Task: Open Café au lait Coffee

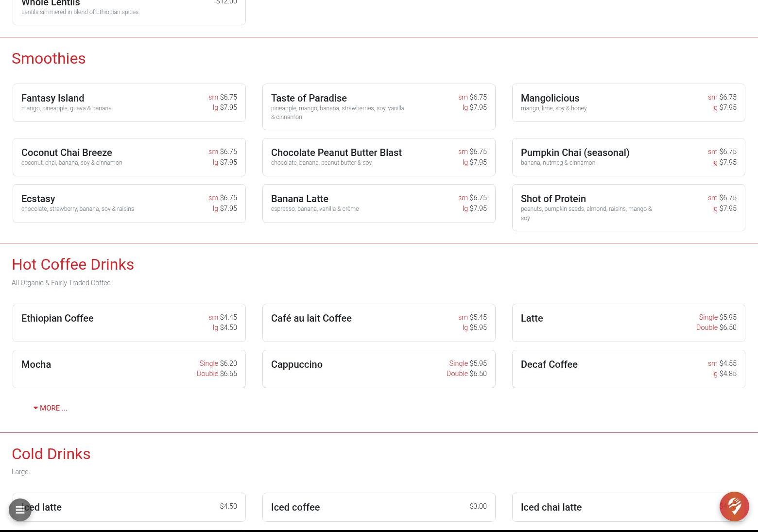Action: 379,323
